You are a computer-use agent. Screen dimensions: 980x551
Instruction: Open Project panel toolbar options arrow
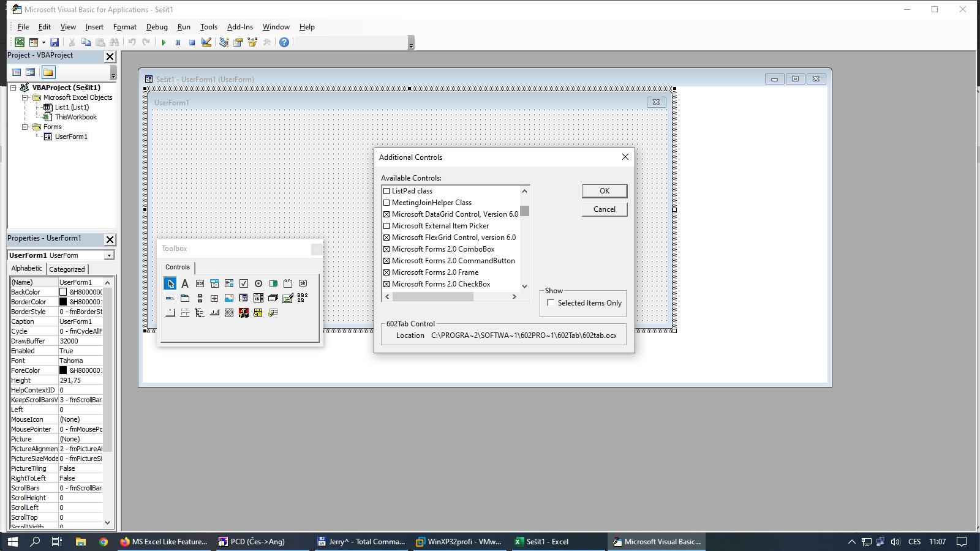click(x=113, y=73)
